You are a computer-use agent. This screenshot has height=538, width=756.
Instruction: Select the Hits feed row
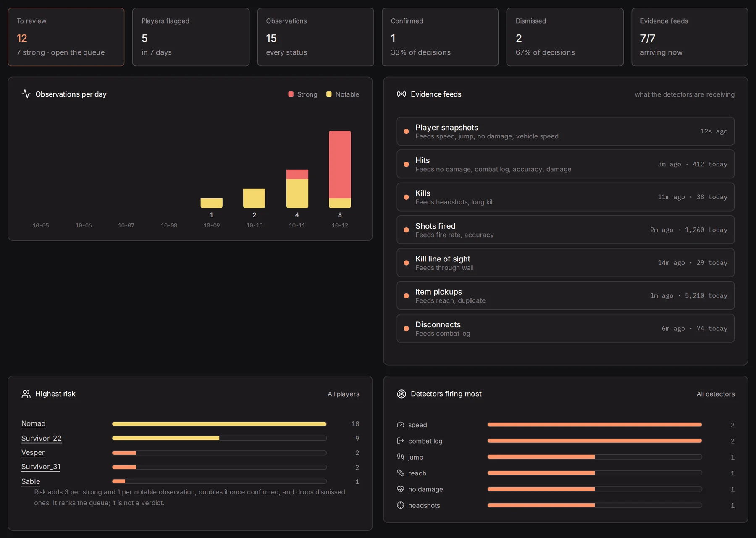(x=565, y=164)
